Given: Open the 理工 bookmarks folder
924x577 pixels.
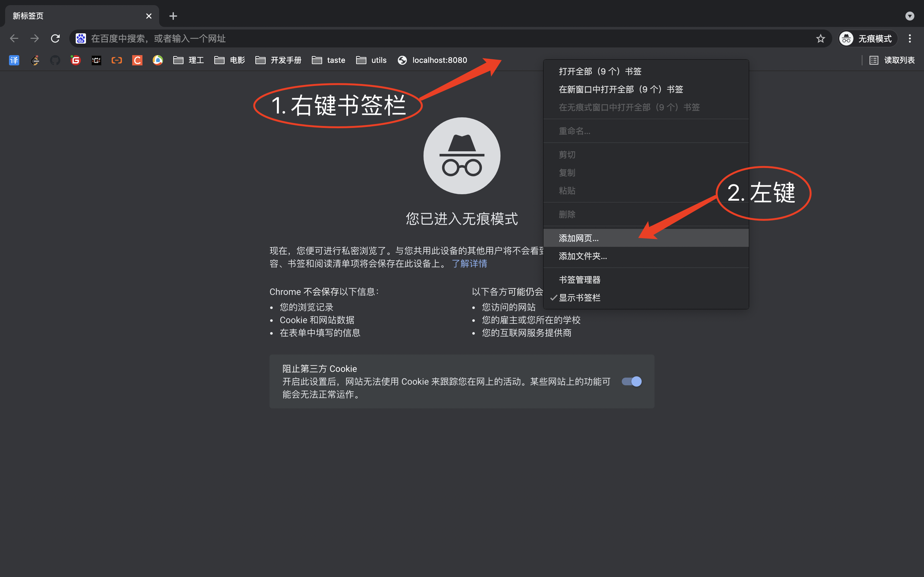Looking at the screenshot, I should coord(189,60).
